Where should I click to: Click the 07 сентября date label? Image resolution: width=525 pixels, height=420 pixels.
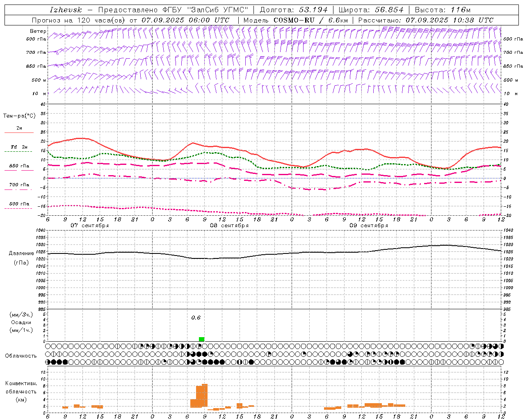coord(90,225)
